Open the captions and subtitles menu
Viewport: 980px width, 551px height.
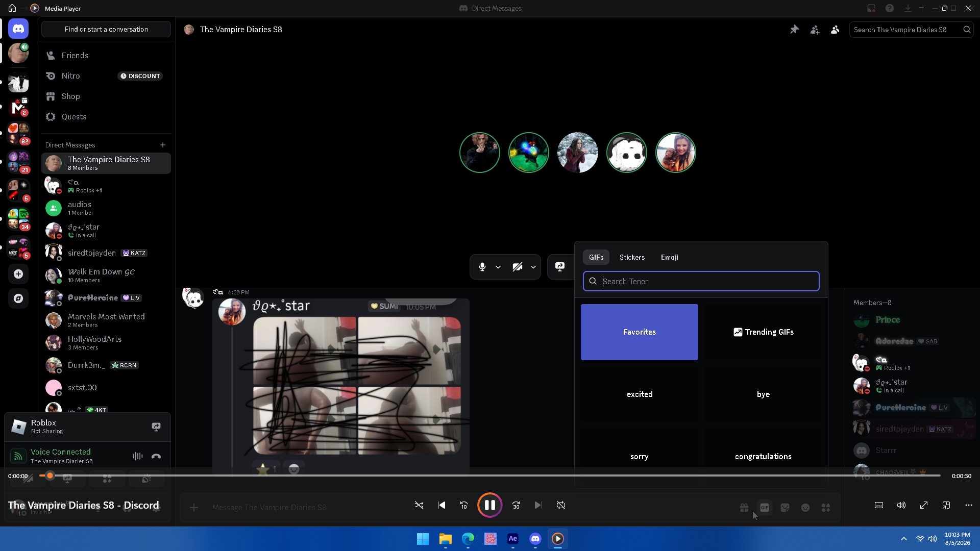click(x=879, y=505)
